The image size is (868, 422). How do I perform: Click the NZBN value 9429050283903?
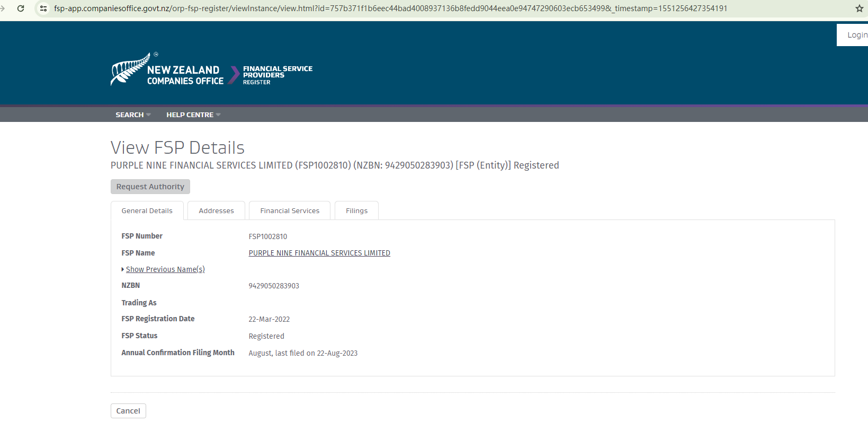pos(274,286)
